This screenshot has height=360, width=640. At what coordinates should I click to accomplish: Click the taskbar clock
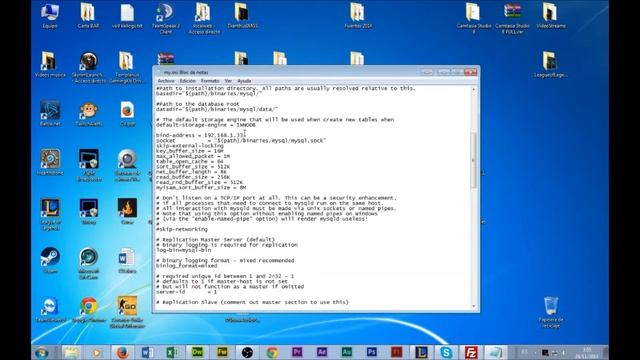coord(587,353)
